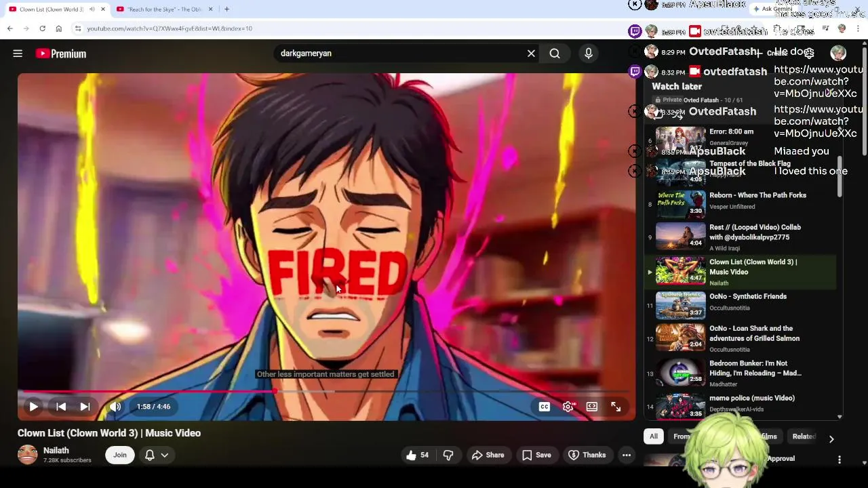The height and width of the screenshot is (488, 868).
Task: Open the Bedroom Bunker thumbnail
Action: tap(680, 371)
